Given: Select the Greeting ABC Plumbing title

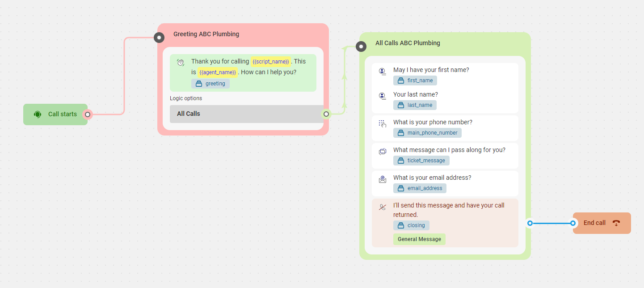Looking at the screenshot, I should tap(206, 34).
